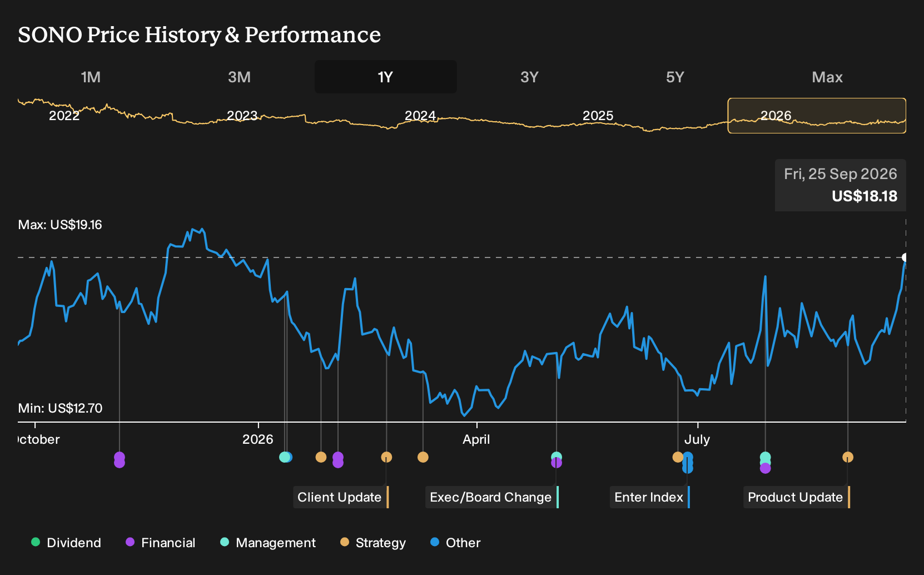This screenshot has width=924, height=575.
Task: Click the purple Financial marker pair near October
Action: [x=119, y=460]
